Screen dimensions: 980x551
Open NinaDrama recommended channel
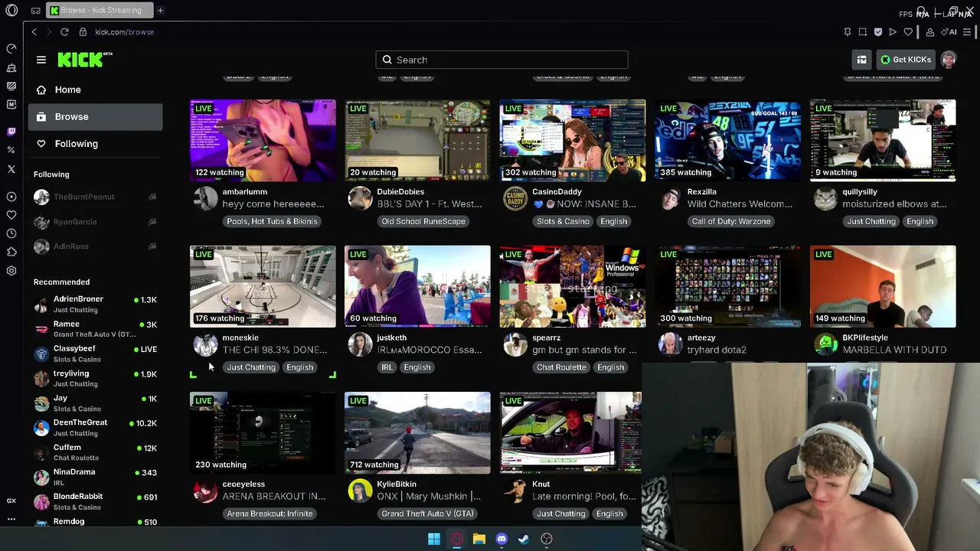96,477
